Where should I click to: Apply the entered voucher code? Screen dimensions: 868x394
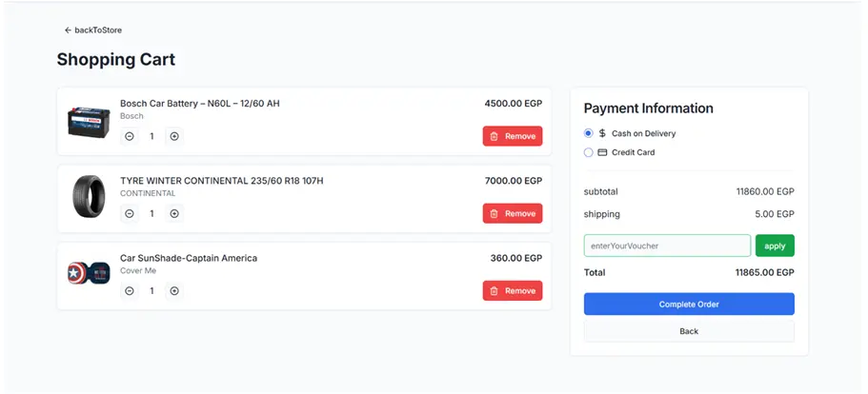pyautogui.click(x=775, y=246)
